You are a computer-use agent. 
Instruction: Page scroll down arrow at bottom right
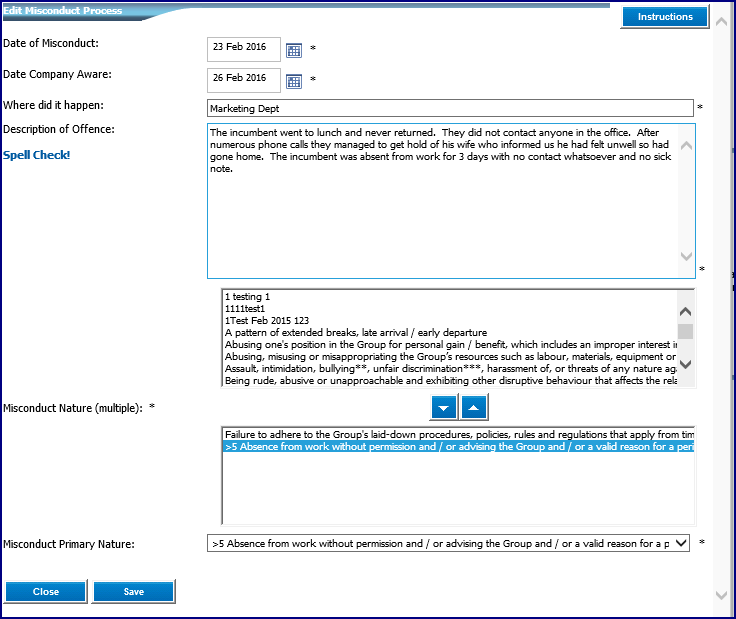(x=721, y=595)
